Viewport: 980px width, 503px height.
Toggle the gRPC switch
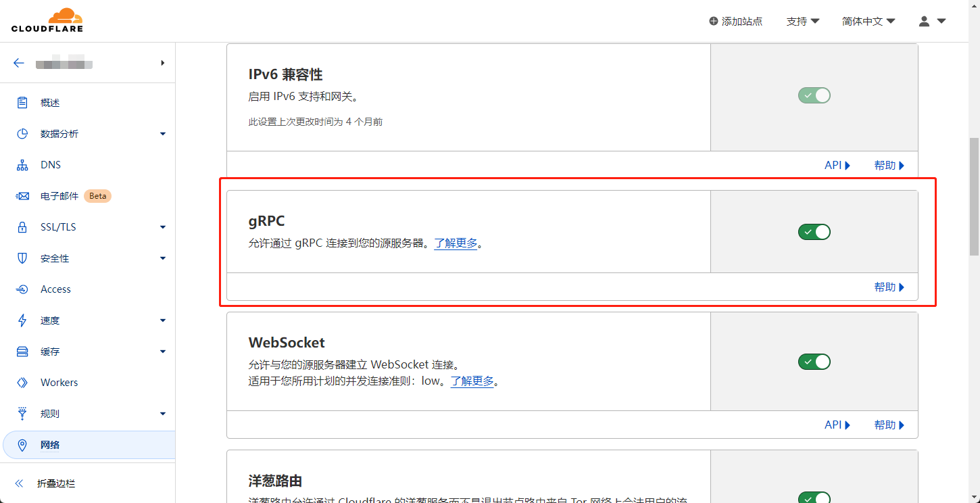(x=814, y=232)
